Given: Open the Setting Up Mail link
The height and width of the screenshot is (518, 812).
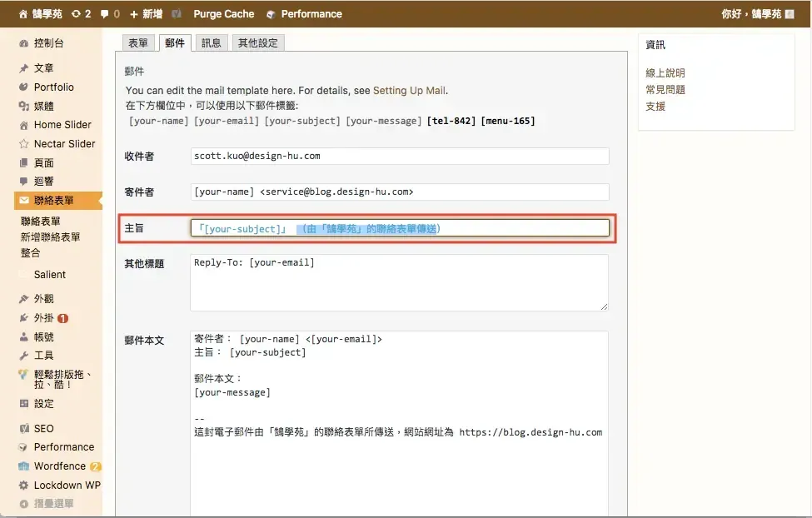Looking at the screenshot, I should coord(409,91).
